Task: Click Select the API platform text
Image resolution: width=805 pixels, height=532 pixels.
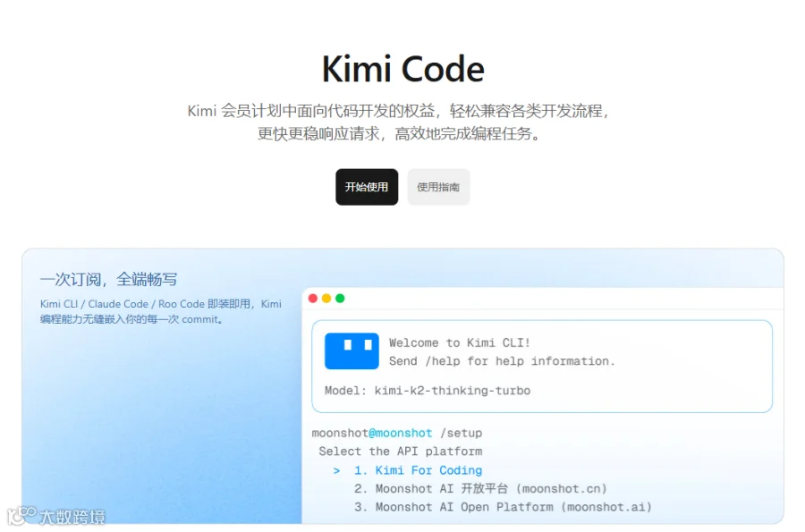Action: 401,452
